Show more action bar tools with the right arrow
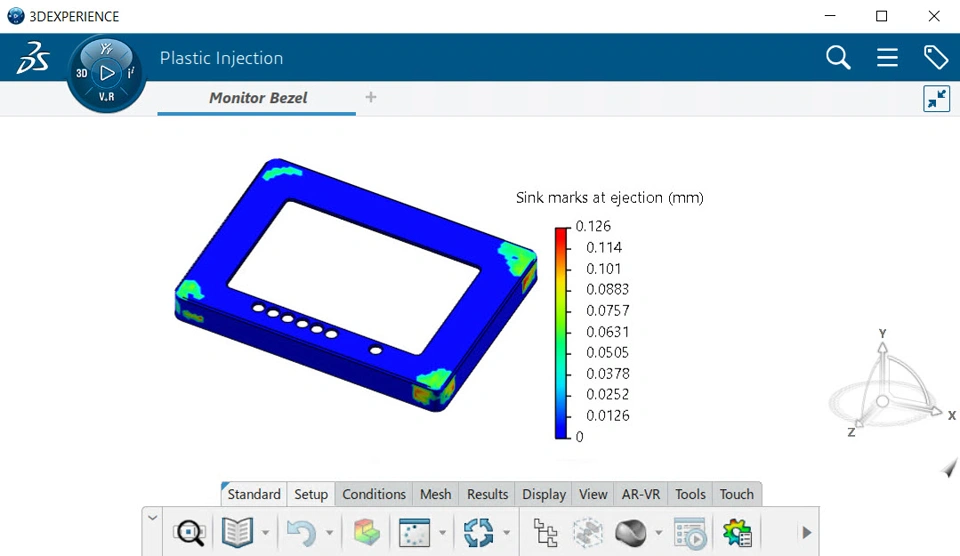 (x=807, y=533)
